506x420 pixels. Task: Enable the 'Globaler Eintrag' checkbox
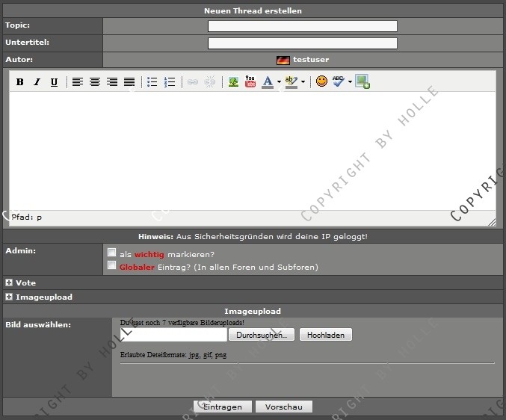click(x=112, y=265)
